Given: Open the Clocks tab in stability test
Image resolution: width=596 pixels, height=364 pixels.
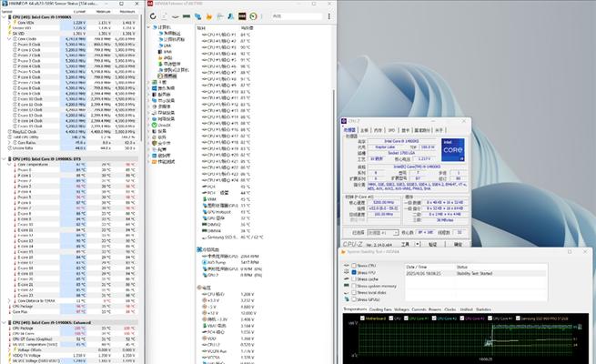Looking at the screenshot, I should pos(450,309).
